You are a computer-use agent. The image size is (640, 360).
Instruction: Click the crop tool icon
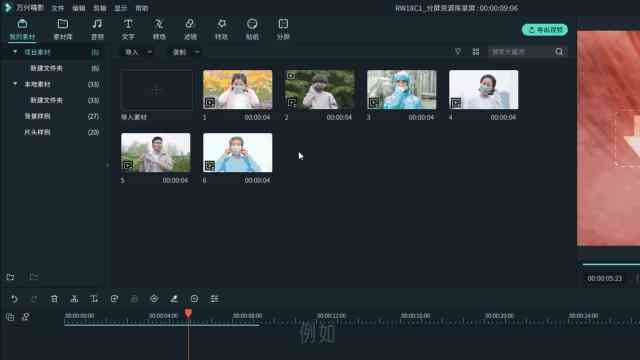94,299
